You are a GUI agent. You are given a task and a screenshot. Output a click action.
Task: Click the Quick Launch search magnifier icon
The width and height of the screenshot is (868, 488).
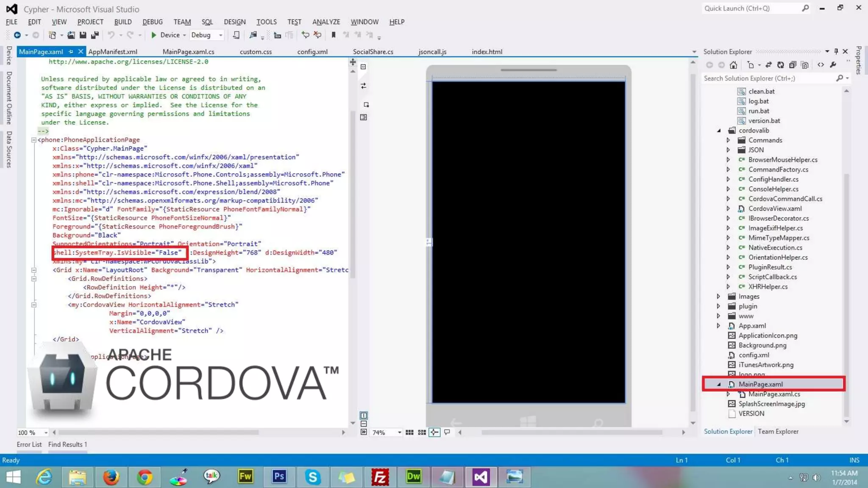click(x=805, y=8)
